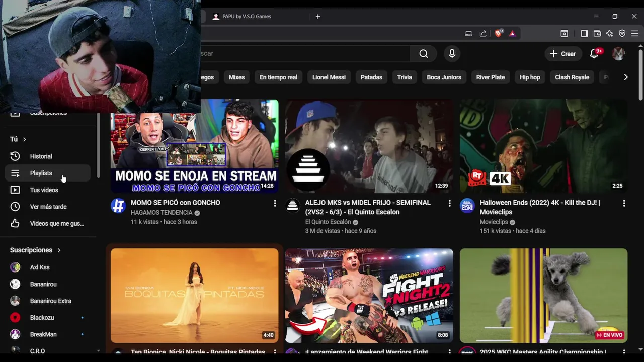Open the browser hamburger menu
This screenshot has width=644, height=362.
tap(635, 34)
